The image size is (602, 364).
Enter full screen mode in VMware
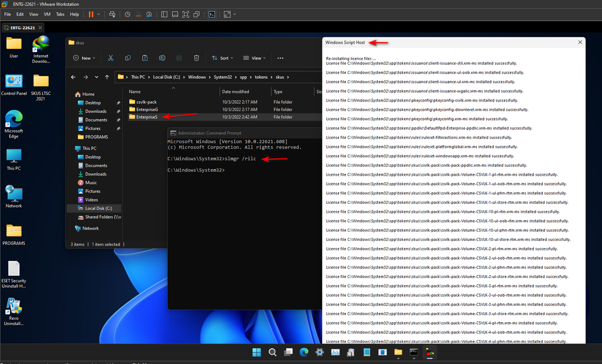tap(186, 15)
